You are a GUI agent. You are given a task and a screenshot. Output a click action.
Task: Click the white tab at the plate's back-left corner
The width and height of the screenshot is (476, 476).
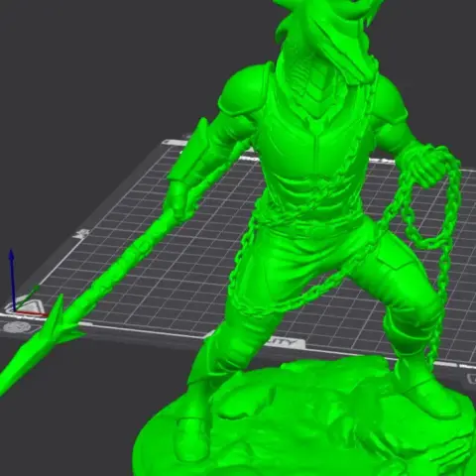tap(175, 143)
